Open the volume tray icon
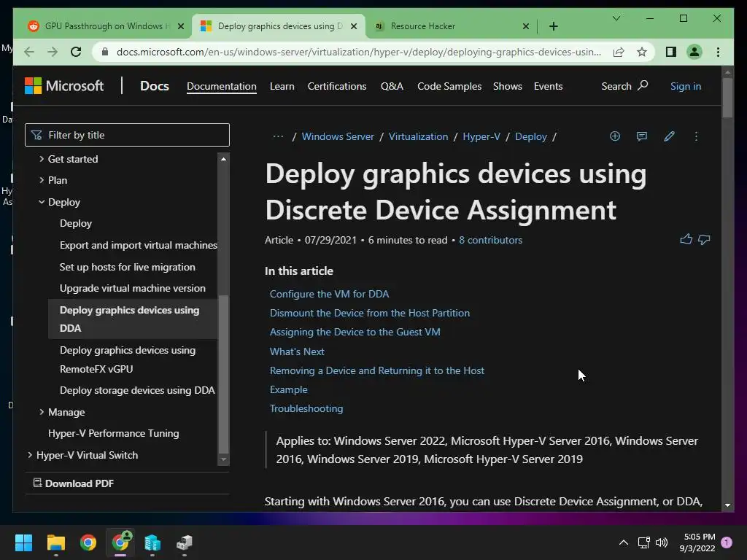 click(x=662, y=542)
